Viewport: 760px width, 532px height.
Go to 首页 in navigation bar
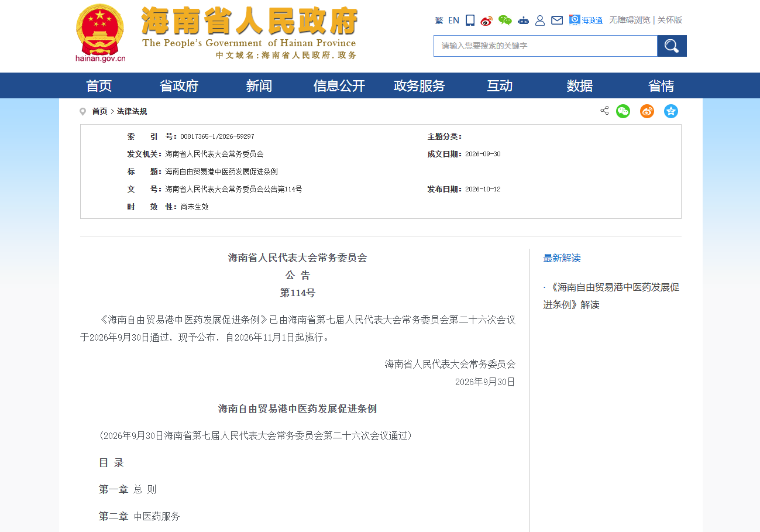(x=99, y=86)
